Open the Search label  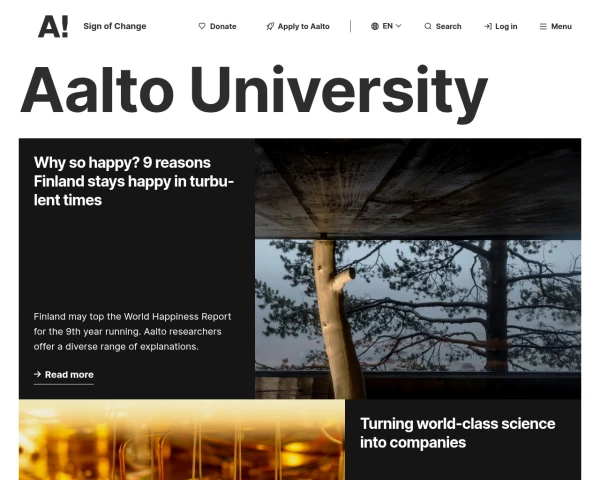point(448,26)
